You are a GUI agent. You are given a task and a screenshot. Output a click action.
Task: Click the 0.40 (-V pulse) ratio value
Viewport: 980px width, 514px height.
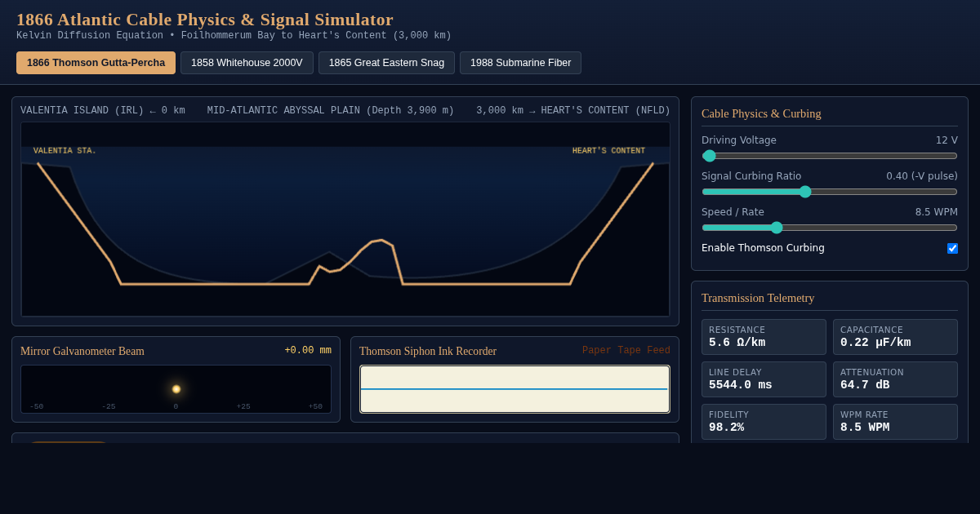coord(922,176)
